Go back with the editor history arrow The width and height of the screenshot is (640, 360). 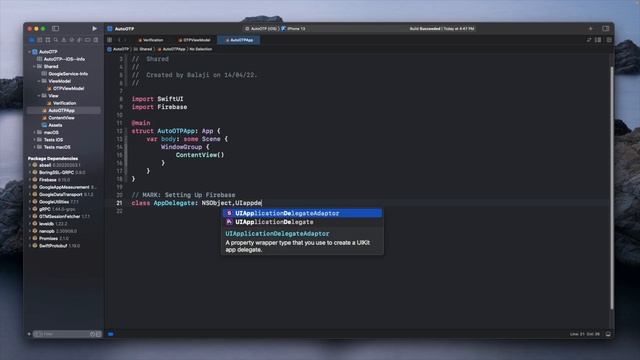coord(119,40)
